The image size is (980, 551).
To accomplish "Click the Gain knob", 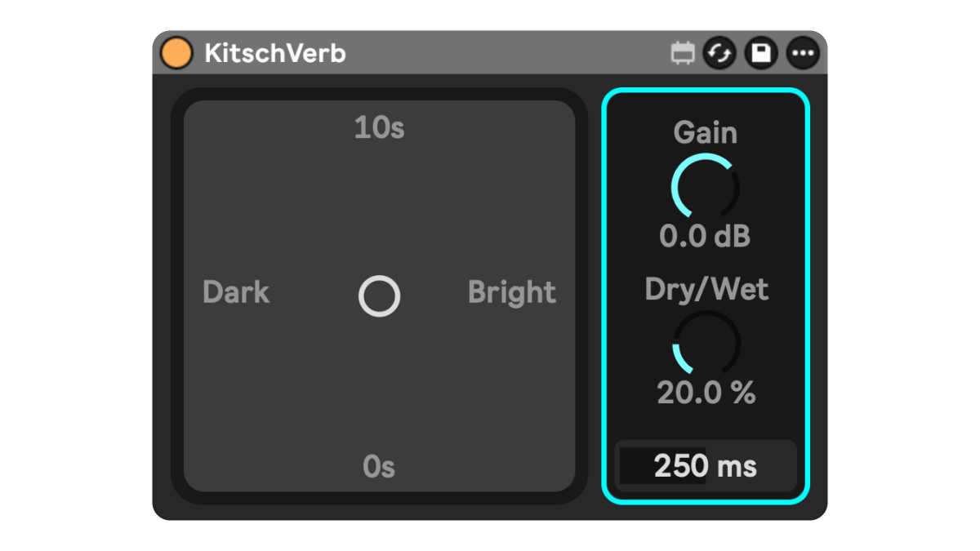I will click(706, 188).
